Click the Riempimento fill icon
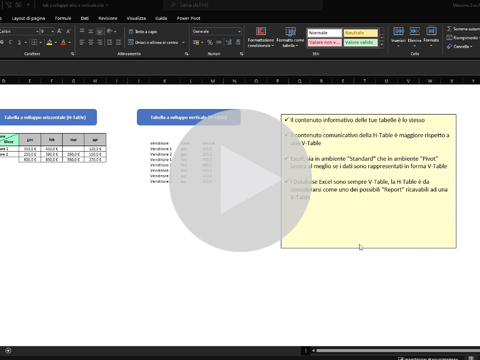 449,38
